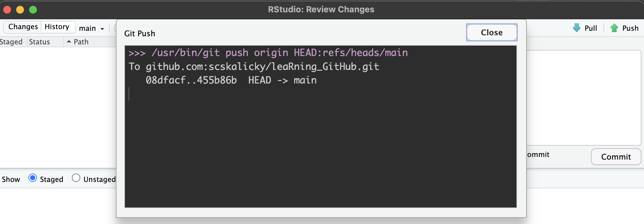Click the Push text label
Viewport: 644px width, 224px height.
click(x=630, y=28)
